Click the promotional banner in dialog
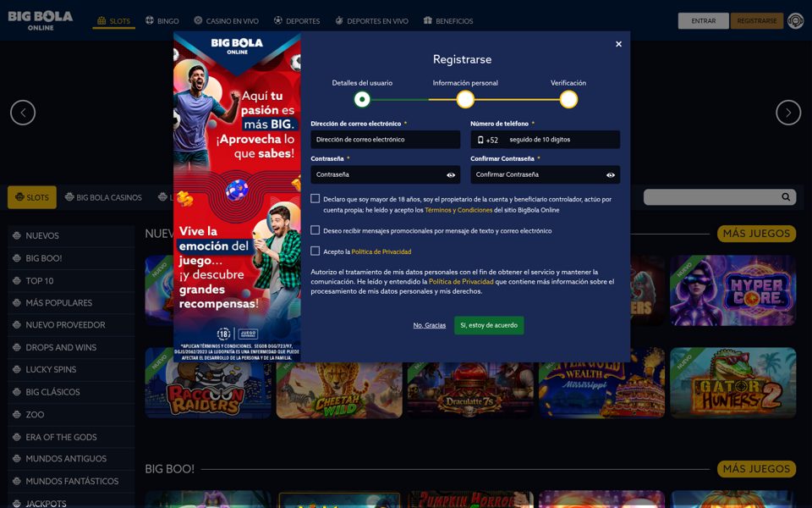This screenshot has height=508, width=812. coord(237,197)
